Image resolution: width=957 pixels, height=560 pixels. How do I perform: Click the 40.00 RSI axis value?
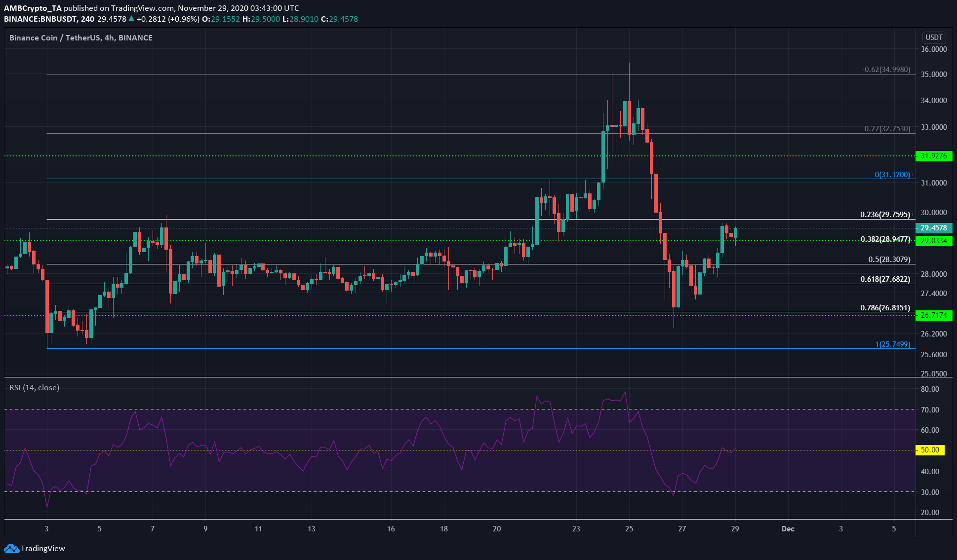tap(930, 472)
